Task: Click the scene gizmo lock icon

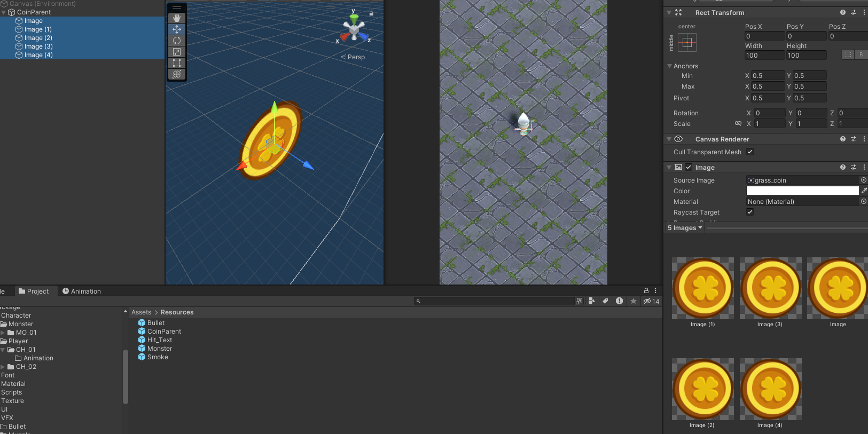Action: 371,13
